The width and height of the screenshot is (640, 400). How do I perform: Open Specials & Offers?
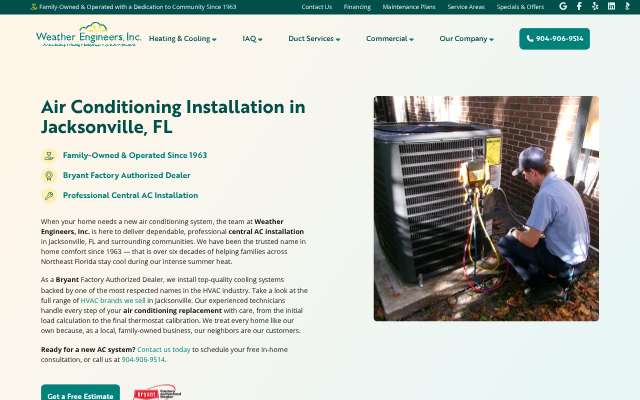point(520,7)
